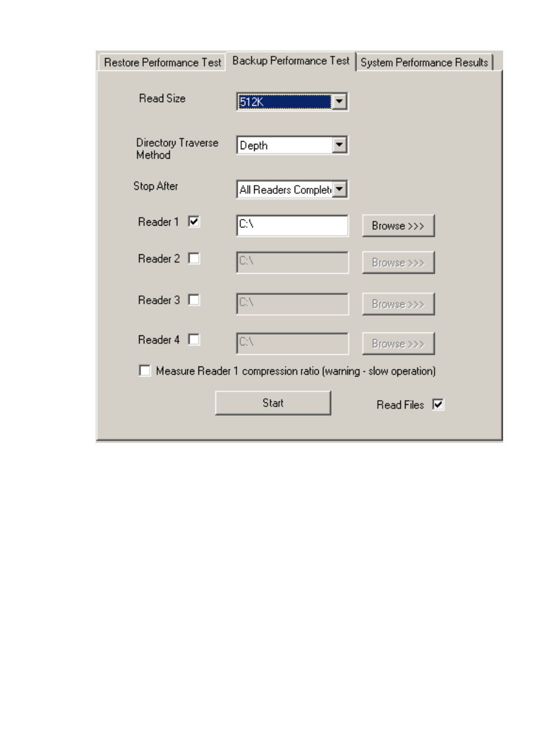The image size is (560, 746).
Task: Switch to Restore Performance Test tab
Action: pyautogui.click(x=162, y=62)
